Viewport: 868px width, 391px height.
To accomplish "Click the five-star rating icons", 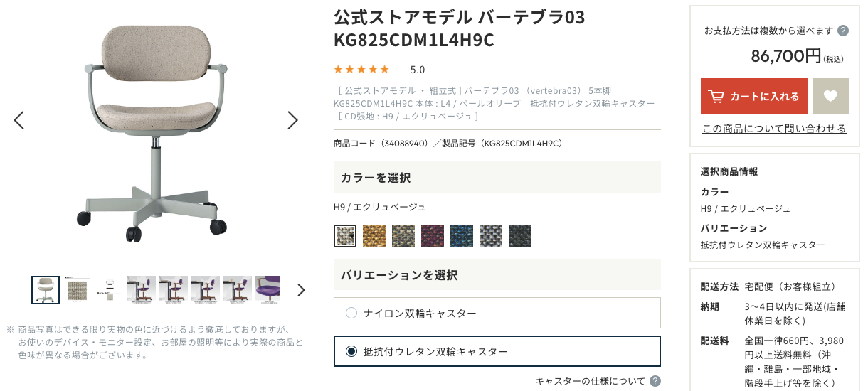I will (361, 69).
